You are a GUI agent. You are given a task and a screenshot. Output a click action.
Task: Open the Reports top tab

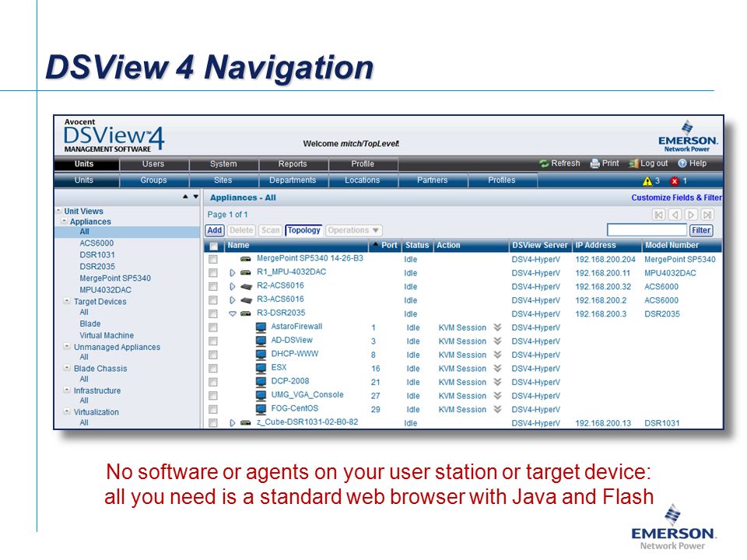pyautogui.click(x=293, y=164)
